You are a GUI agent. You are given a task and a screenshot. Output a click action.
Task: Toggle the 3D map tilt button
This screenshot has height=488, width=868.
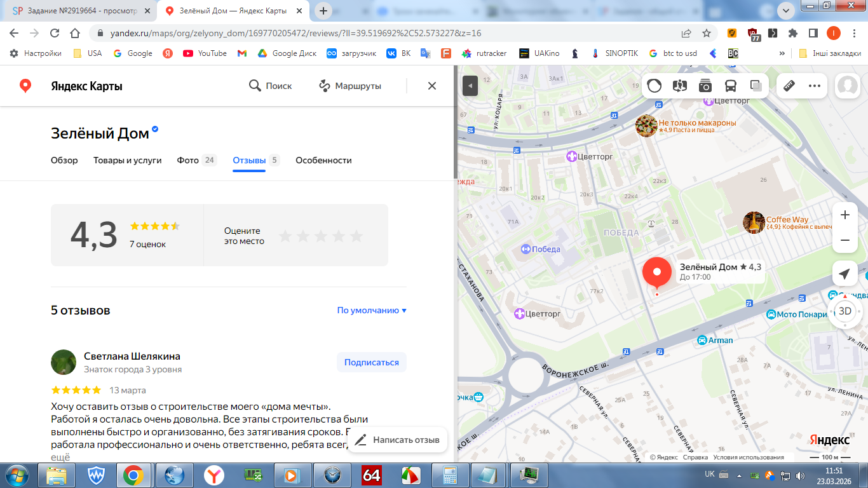845,311
